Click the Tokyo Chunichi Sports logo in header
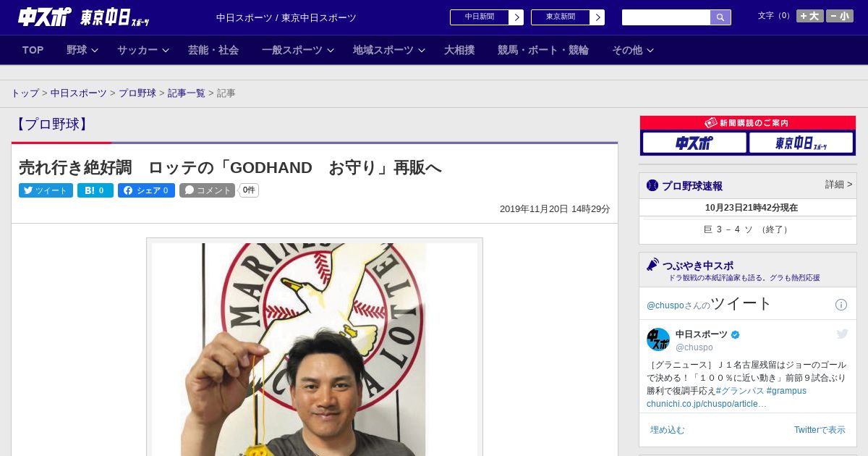Screen dimensions: 868x456 tap(114, 18)
